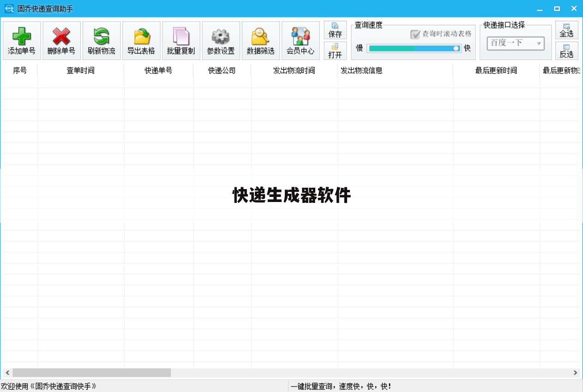Image resolution: width=583 pixels, height=392 pixels.
Task: Click 反选 invert selection button
Action: pyautogui.click(x=566, y=51)
